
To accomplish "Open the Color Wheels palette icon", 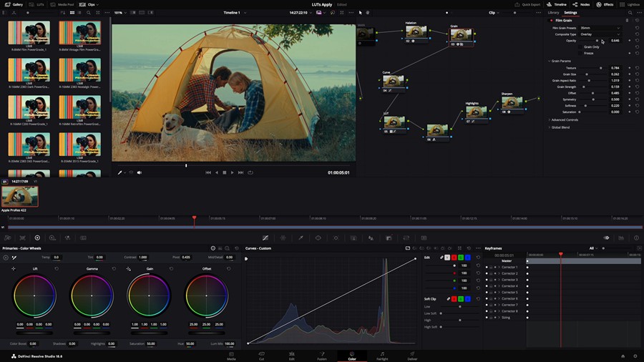I will (37, 238).
